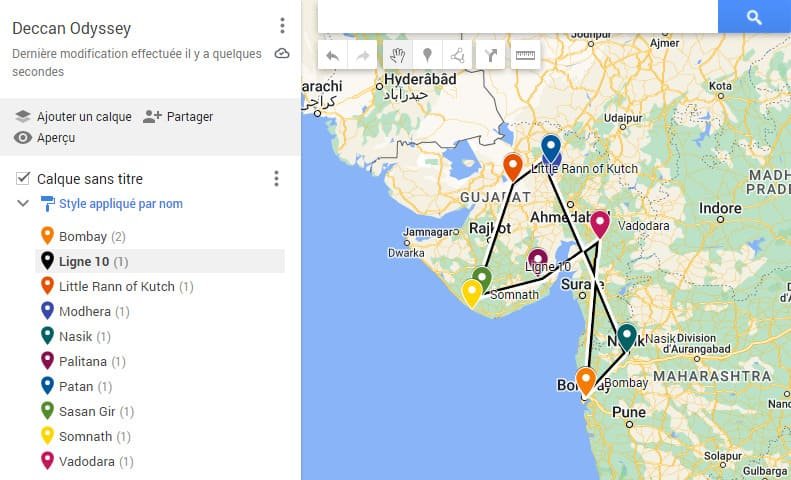This screenshot has height=480, width=791.
Task: Click the blue search magnifier button
Action: (754, 17)
